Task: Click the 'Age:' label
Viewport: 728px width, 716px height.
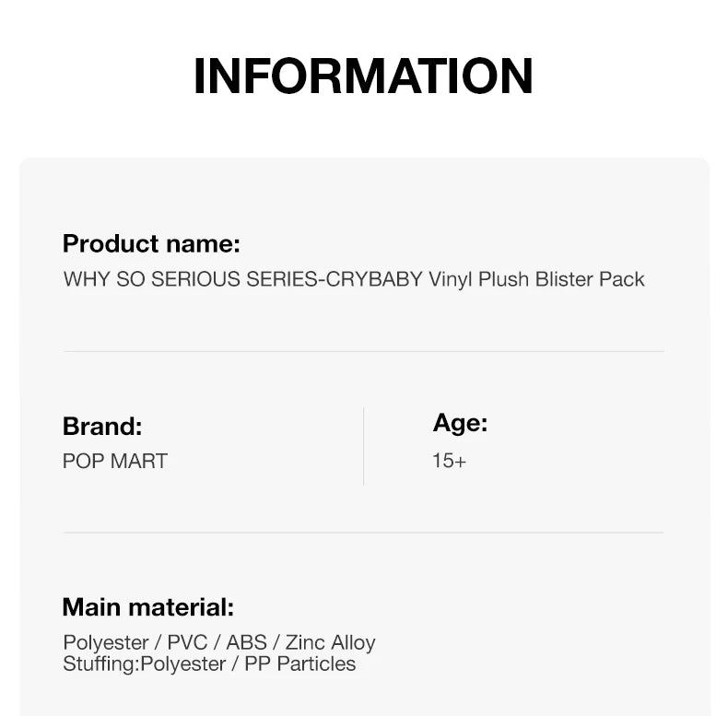Action: pos(460,424)
